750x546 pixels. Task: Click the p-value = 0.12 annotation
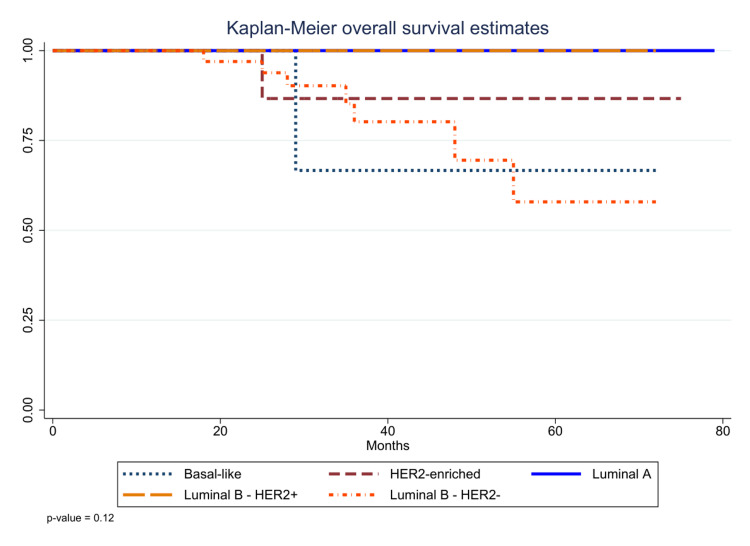80,518
